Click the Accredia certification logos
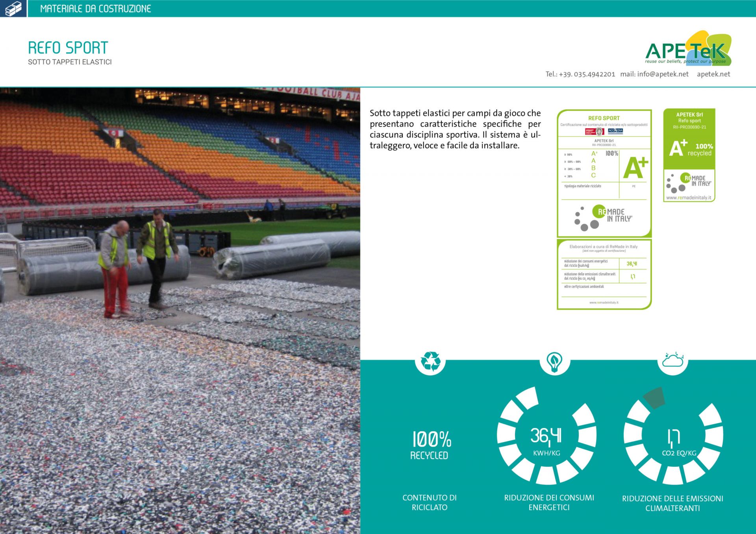Screen dimensions: 756x534 click(x=604, y=131)
